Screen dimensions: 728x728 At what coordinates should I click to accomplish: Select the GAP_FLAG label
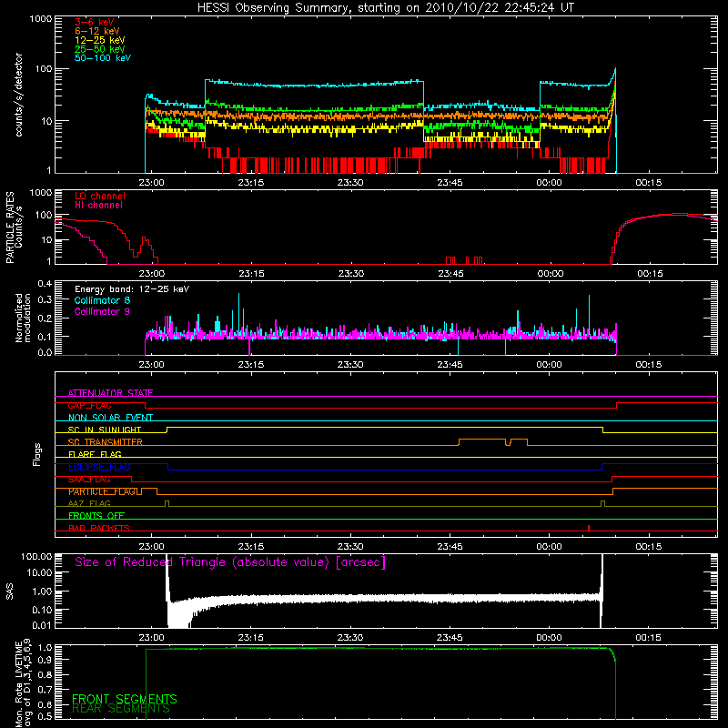point(89,405)
